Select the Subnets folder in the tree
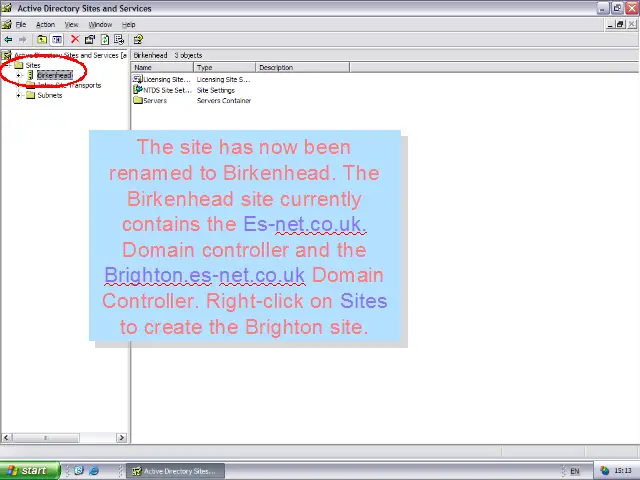This screenshot has width=640, height=480. click(50, 96)
